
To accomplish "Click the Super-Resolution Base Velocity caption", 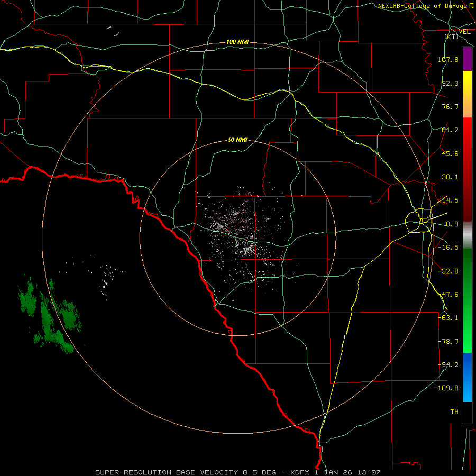I will point(237,472).
